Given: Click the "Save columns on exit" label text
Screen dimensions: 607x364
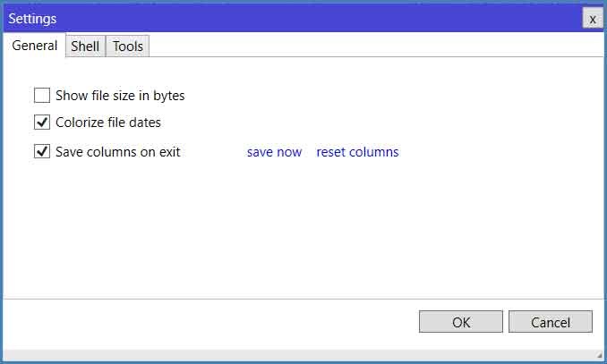Looking at the screenshot, I should point(118,152).
